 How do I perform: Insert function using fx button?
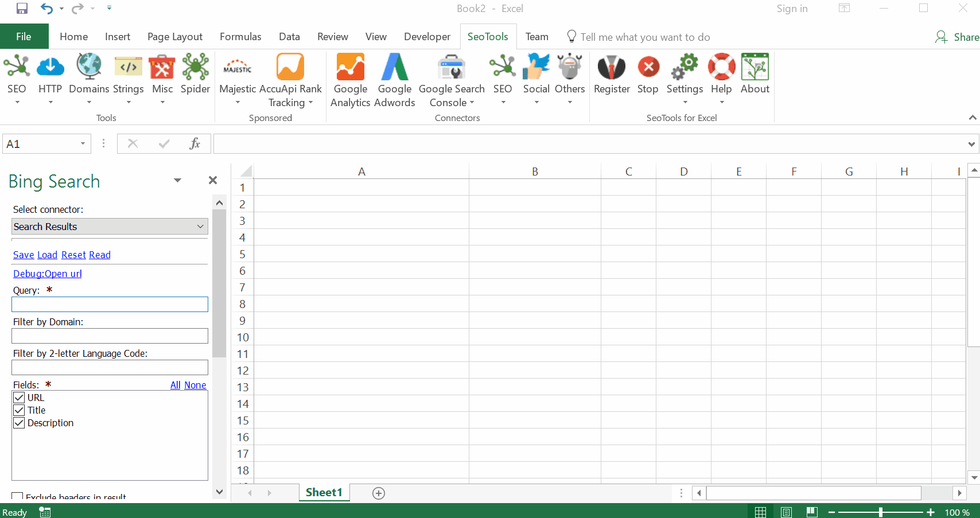(195, 143)
